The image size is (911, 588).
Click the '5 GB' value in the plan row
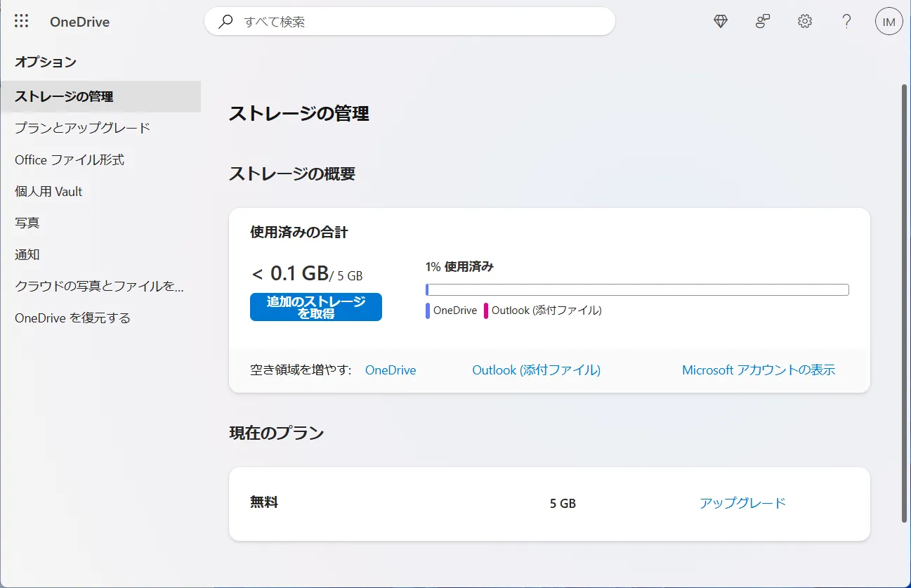563,504
